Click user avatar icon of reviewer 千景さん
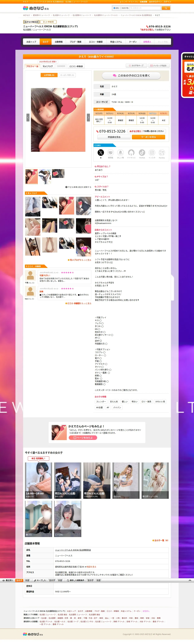The width and height of the screenshot is (194, 644). pyautogui.click(x=30, y=275)
